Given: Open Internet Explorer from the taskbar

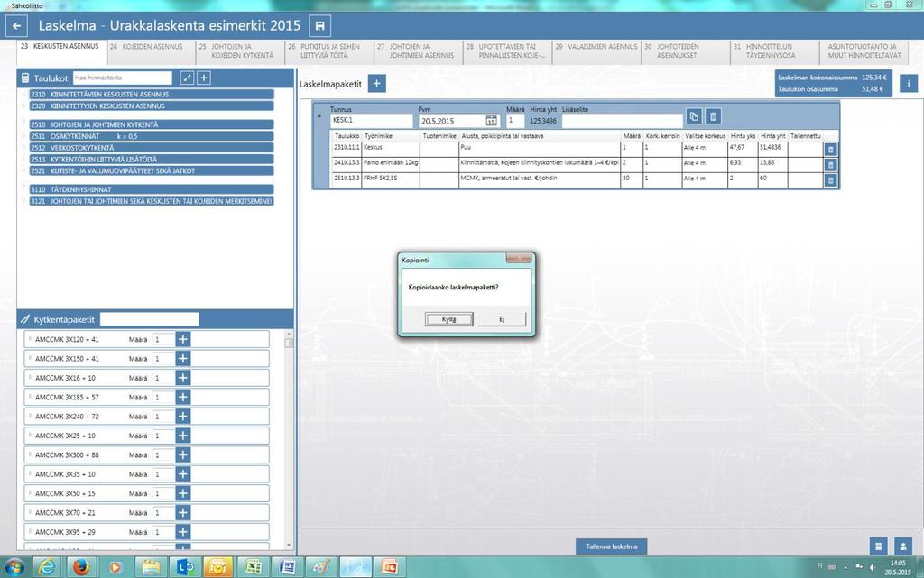Looking at the screenshot, I should [x=47, y=567].
